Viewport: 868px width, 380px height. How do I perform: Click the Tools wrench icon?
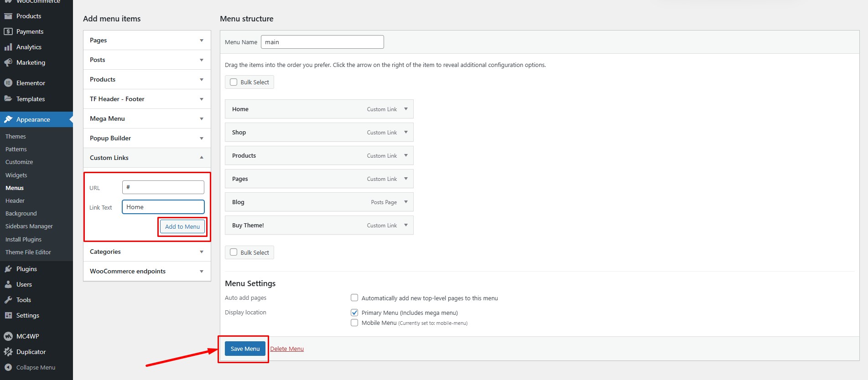pyautogui.click(x=8, y=300)
